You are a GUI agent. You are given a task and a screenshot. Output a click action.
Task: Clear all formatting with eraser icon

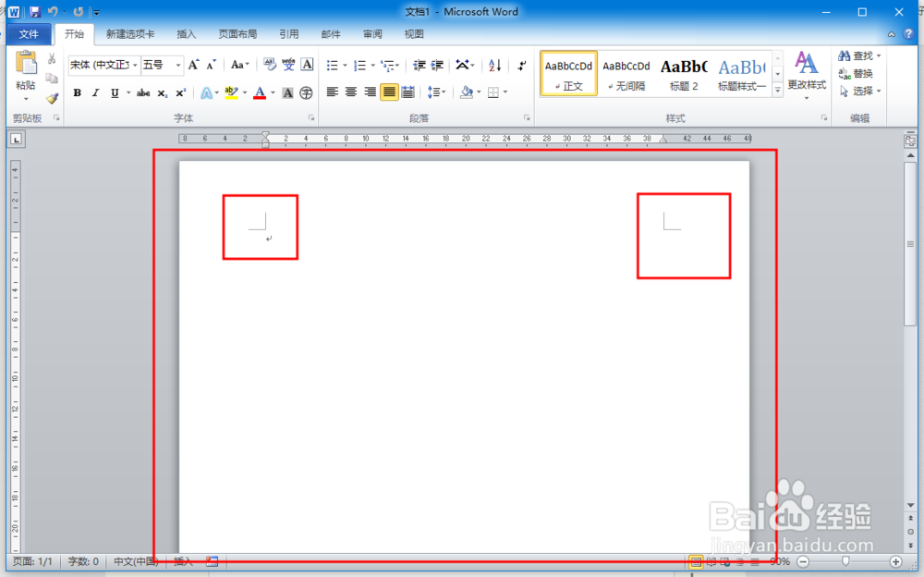(x=269, y=65)
